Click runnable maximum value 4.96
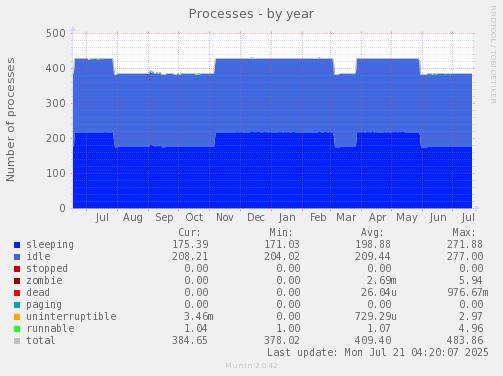This screenshot has width=503, height=376. pos(471,328)
